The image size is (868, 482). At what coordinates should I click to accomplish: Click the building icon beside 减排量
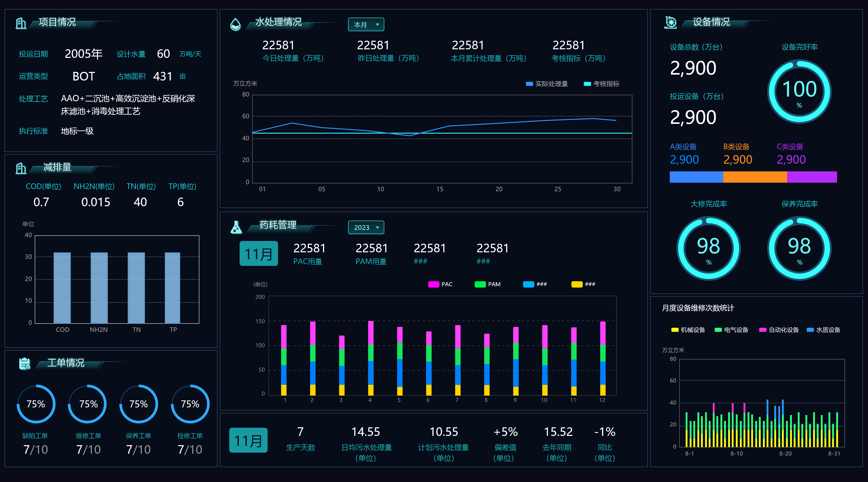(21, 168)
